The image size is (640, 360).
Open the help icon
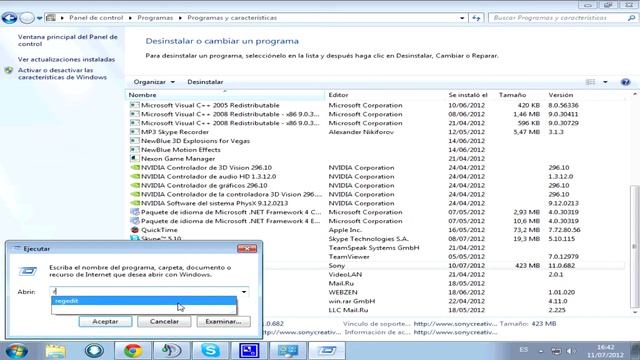[x=625, y=82]
